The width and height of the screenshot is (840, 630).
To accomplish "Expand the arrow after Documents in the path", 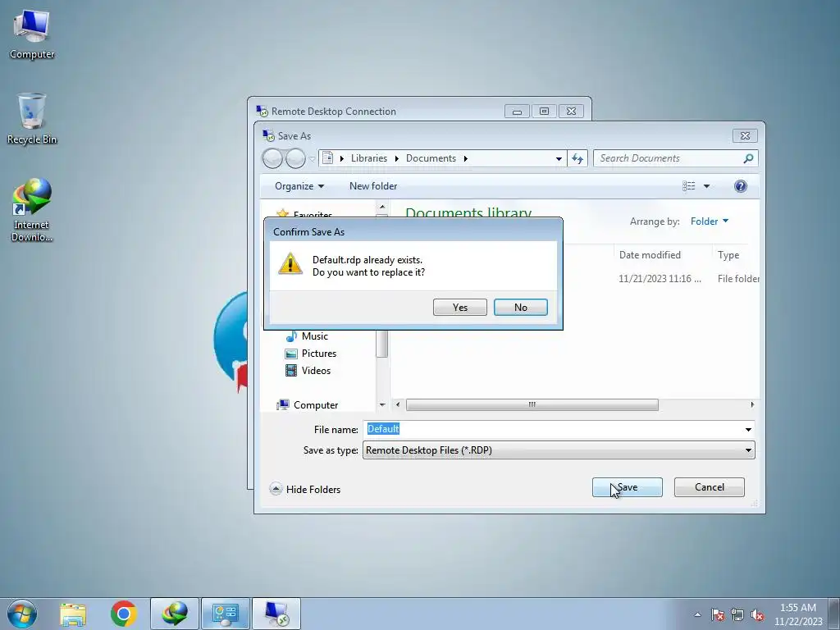I will tap(466, 158).
